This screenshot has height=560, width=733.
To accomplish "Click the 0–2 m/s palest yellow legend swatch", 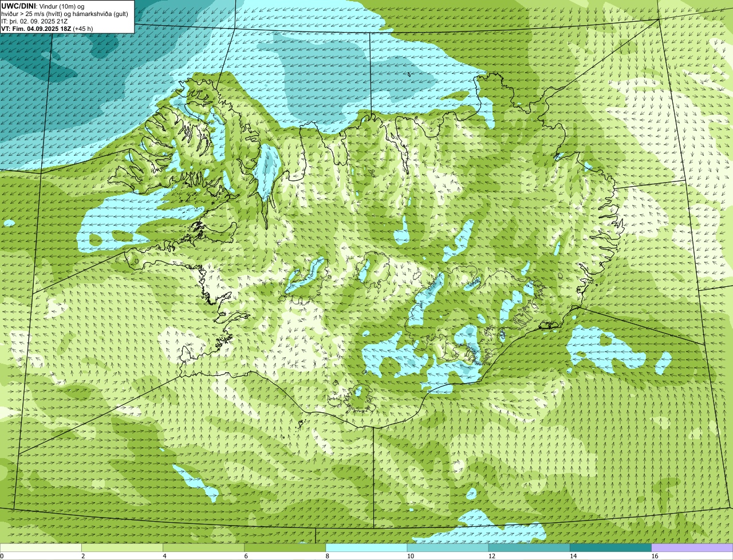I will [41, 547].
